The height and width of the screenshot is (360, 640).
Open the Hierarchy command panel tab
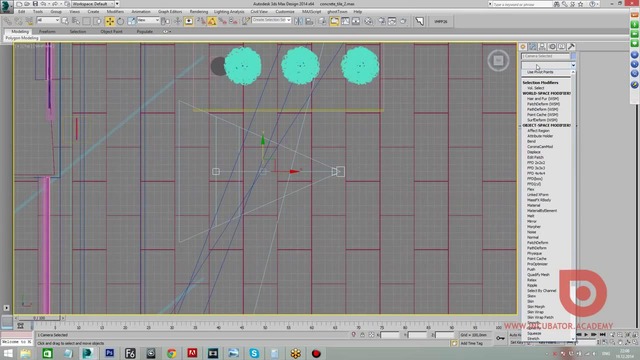pyautogui.click(x=542, y=47)
